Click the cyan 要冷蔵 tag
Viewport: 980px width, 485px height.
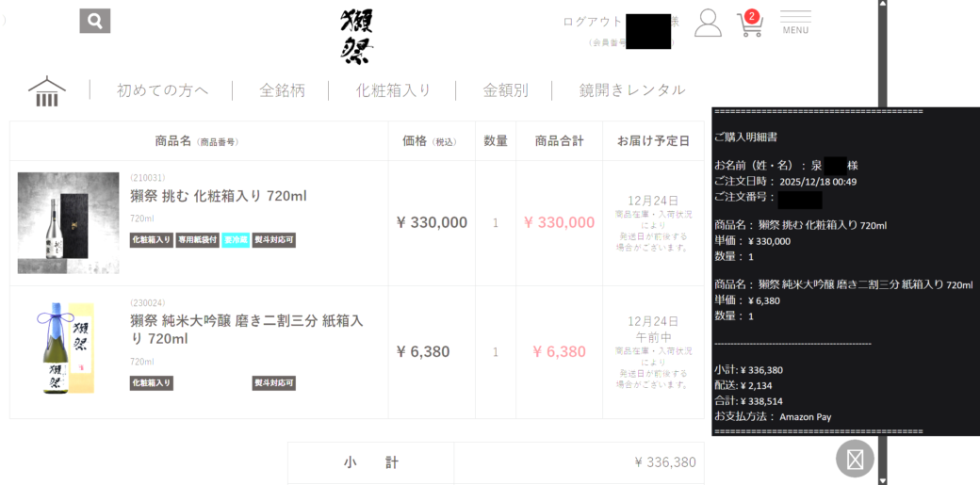pyautogui.click(x=236, y=240)
